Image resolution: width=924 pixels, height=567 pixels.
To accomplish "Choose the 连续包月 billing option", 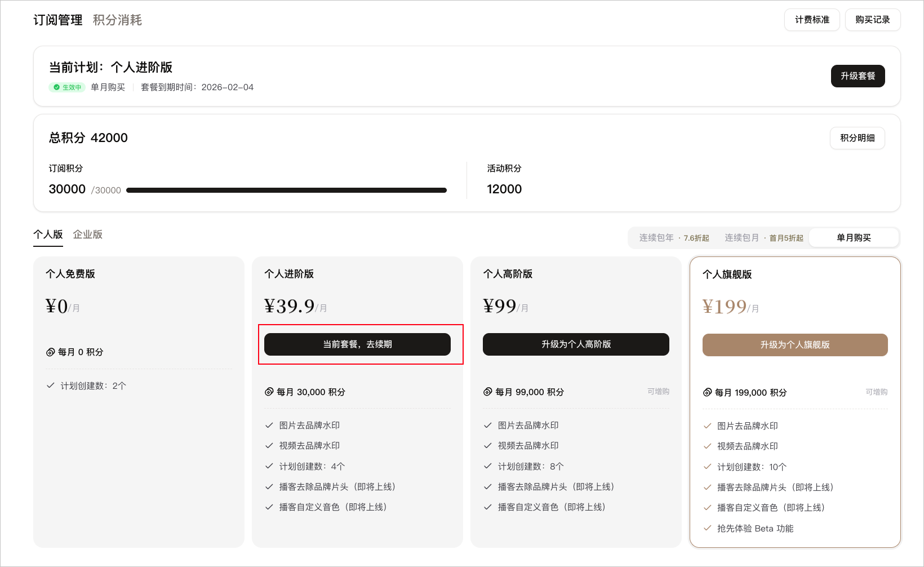I will 764,238.
